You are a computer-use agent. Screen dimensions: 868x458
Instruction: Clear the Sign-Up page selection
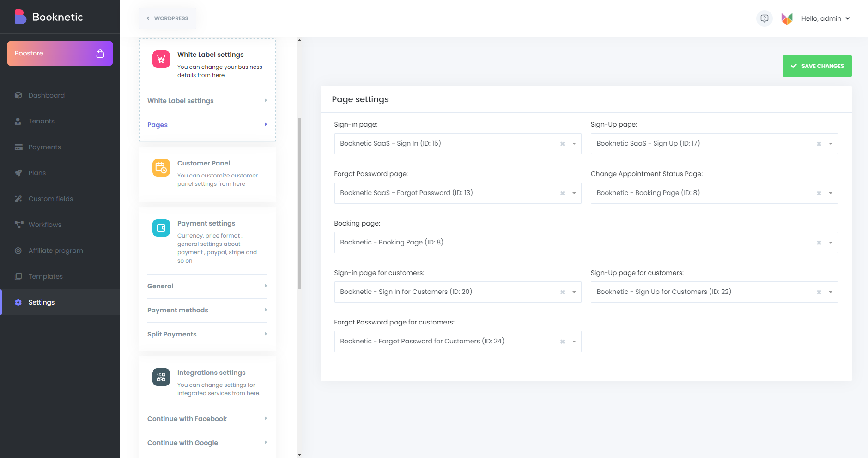coord(819,144)
